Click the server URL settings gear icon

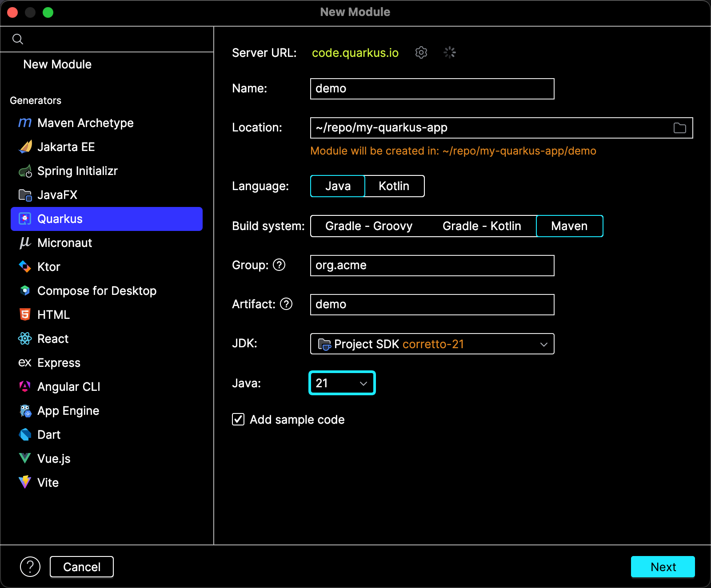coord(421,52)
